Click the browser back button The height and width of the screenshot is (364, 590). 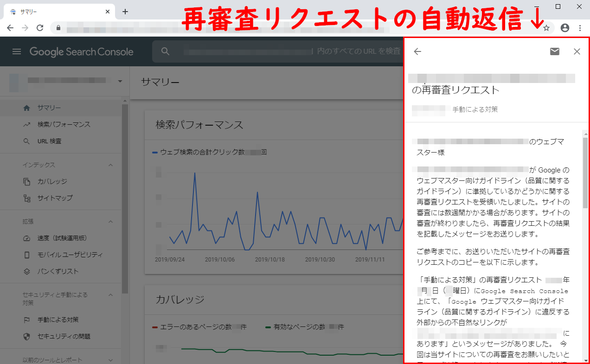(10, 28)
